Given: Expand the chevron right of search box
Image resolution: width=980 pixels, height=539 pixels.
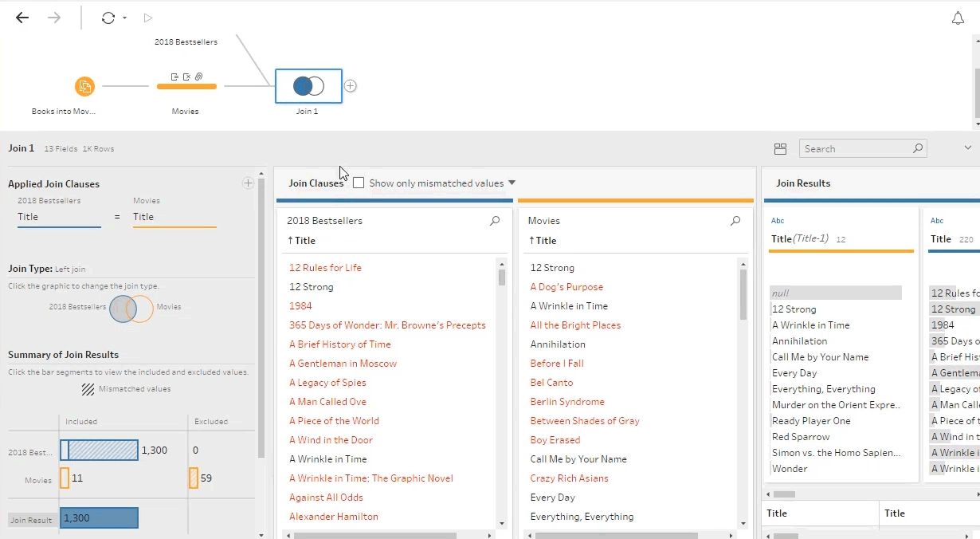Looking at the screenshot, I should 968,148.
